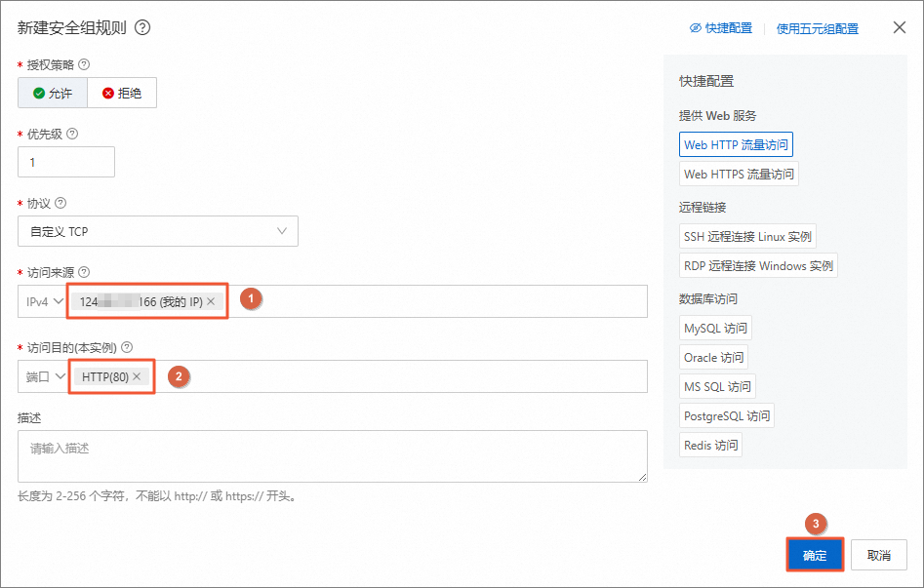Open help icon next to 访问来源

pyautogui.click(x=84, y=272)
